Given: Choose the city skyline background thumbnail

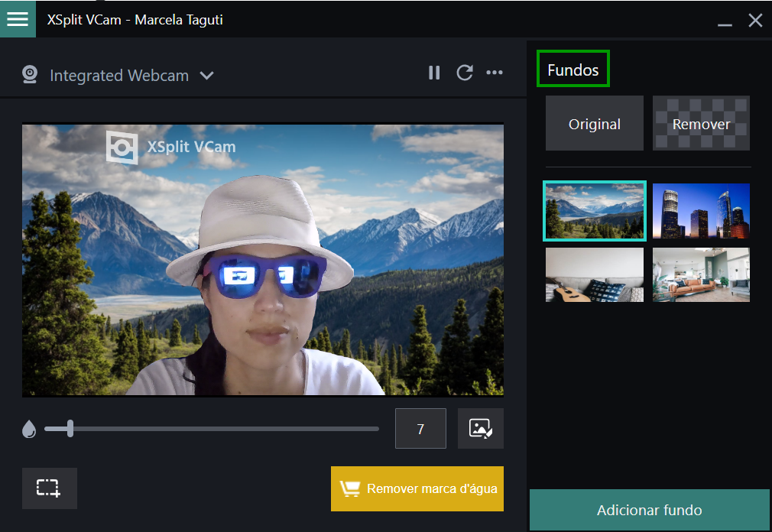Looking at the screenshot, I should [x=701, y=211].
